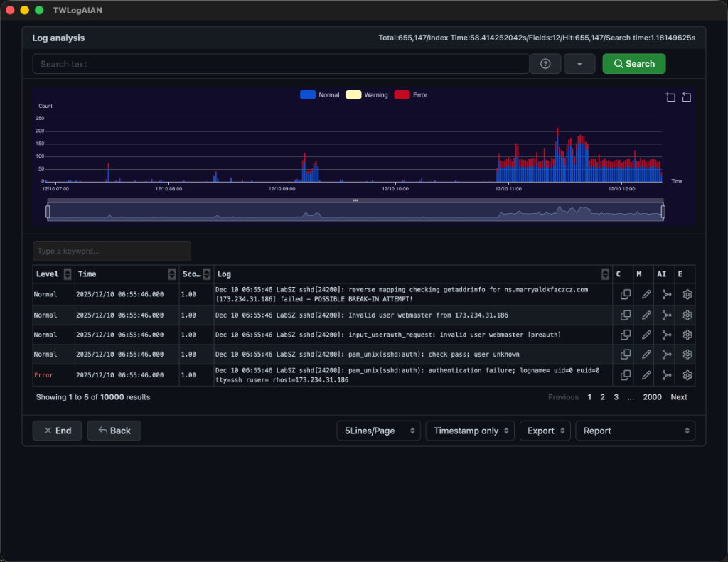Screen dimensions: 728x562
Task: Run AI analysis on reverse mapping row
Action: 666,294
